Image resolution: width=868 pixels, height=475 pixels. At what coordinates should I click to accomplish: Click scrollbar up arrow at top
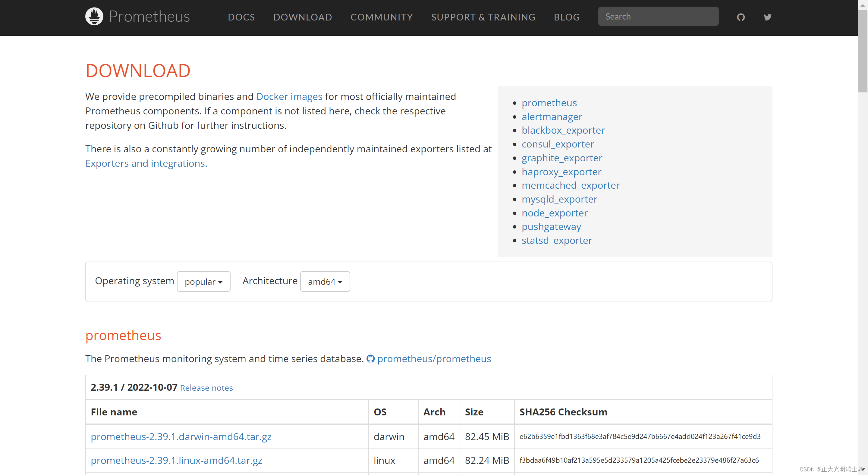pyautogui.click(x=863, y=5)
